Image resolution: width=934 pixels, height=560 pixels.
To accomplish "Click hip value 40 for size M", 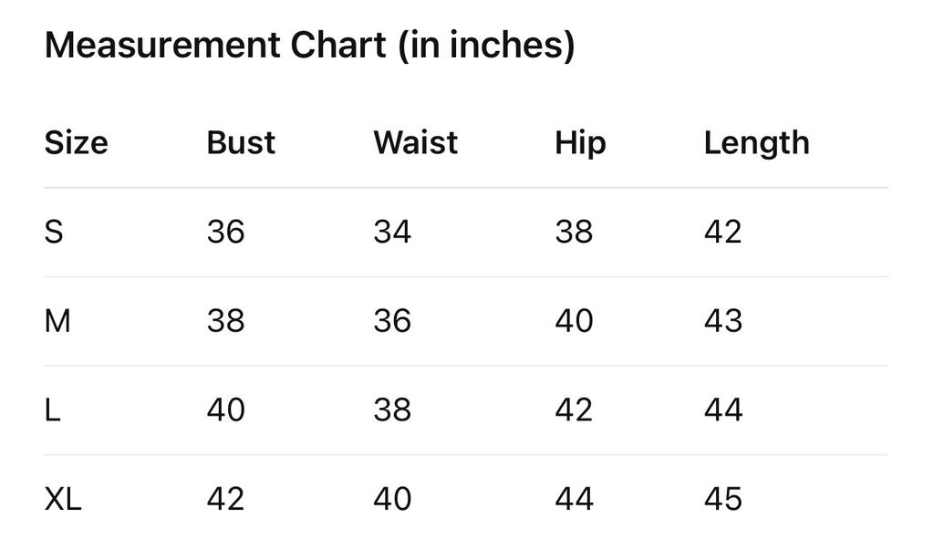I will [x=574, y=321].
